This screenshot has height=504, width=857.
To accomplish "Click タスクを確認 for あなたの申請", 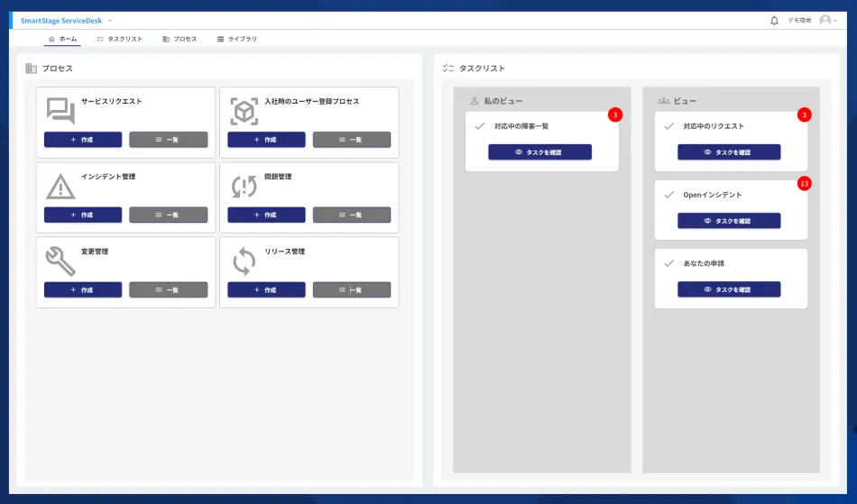I will point(729,289).
